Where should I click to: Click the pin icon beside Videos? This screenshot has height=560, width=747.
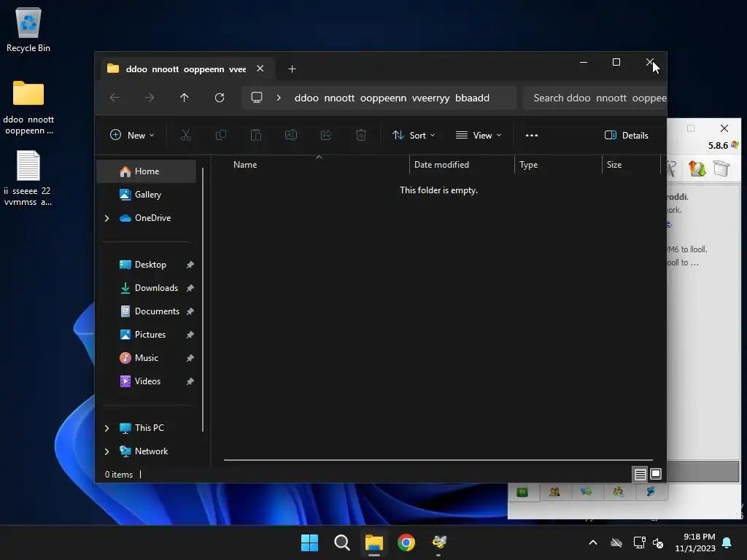(190, 381)
